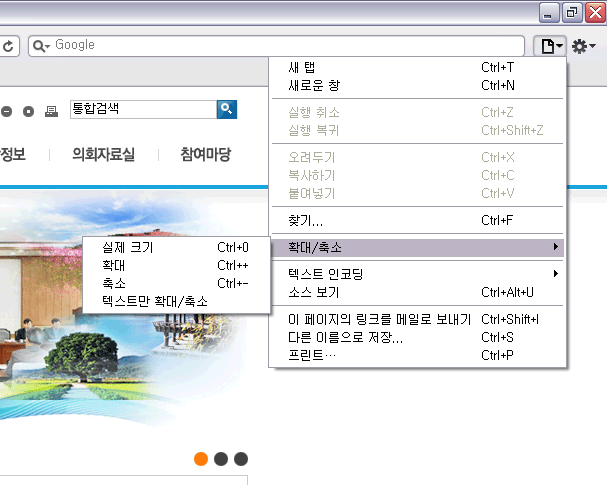Expand the 텍스트 인코딩 submenu

click(x=418, y=274)
